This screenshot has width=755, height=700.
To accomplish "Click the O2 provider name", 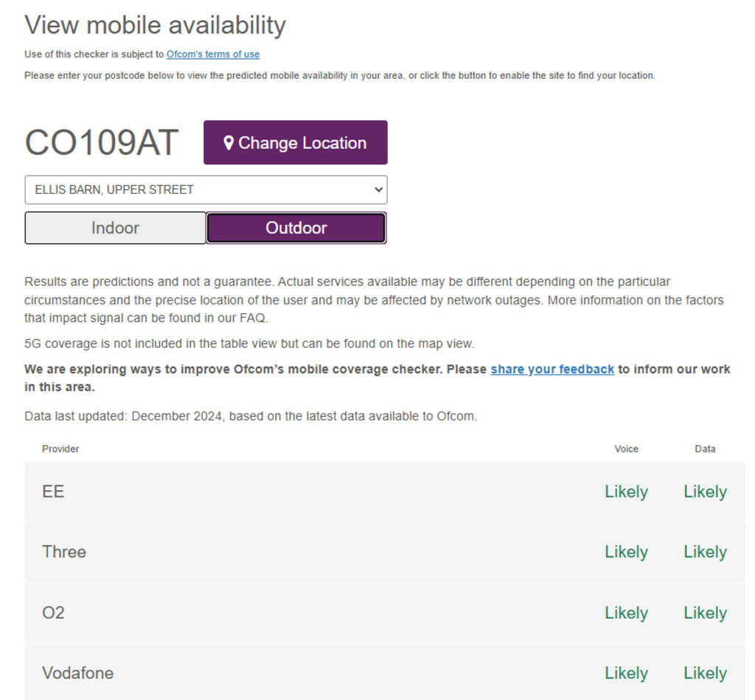I will click(53, 612).
